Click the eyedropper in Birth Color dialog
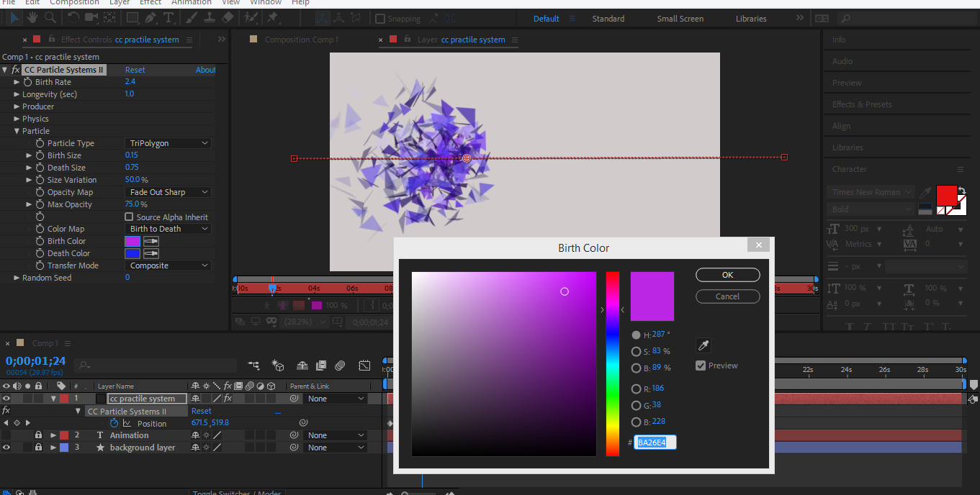The image size is (980, 495). (x=703, y=345)
